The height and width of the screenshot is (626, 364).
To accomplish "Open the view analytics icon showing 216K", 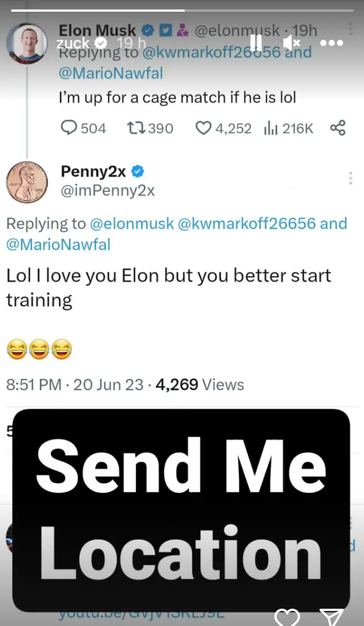I will click(x=271, y=128).
